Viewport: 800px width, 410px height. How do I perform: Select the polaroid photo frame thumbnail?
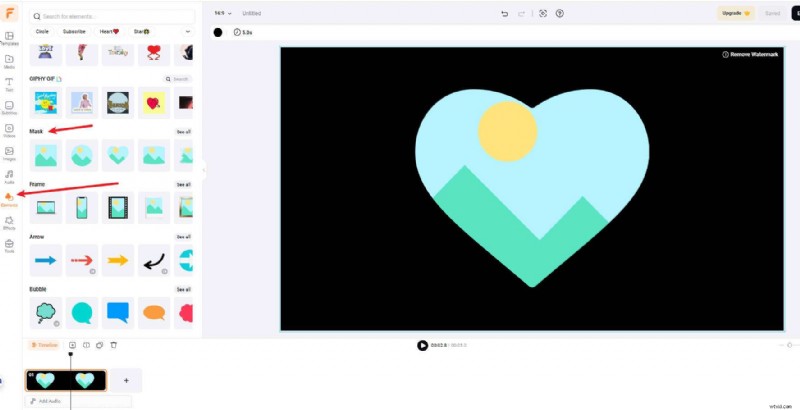(154, 208)
